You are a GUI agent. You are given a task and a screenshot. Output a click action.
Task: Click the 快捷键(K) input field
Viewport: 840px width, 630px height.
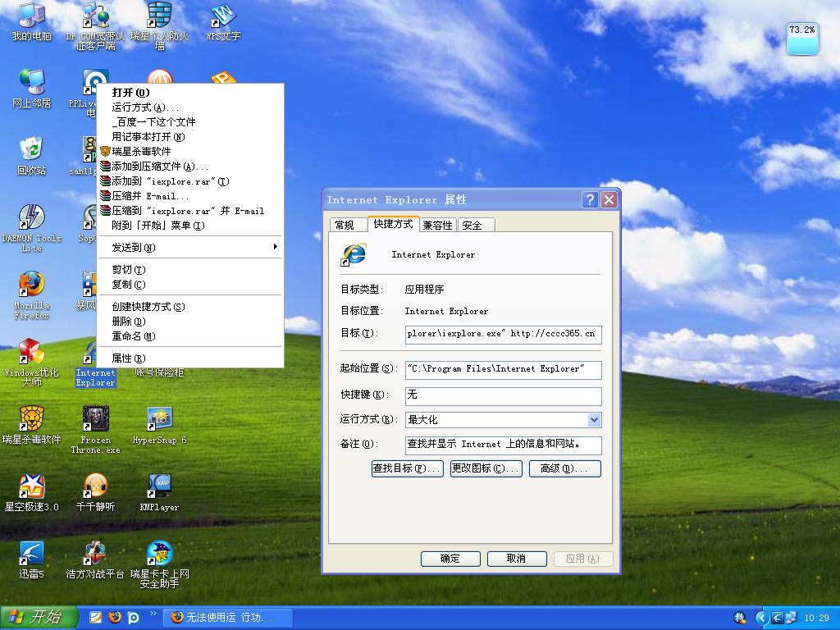coord(503,396)
